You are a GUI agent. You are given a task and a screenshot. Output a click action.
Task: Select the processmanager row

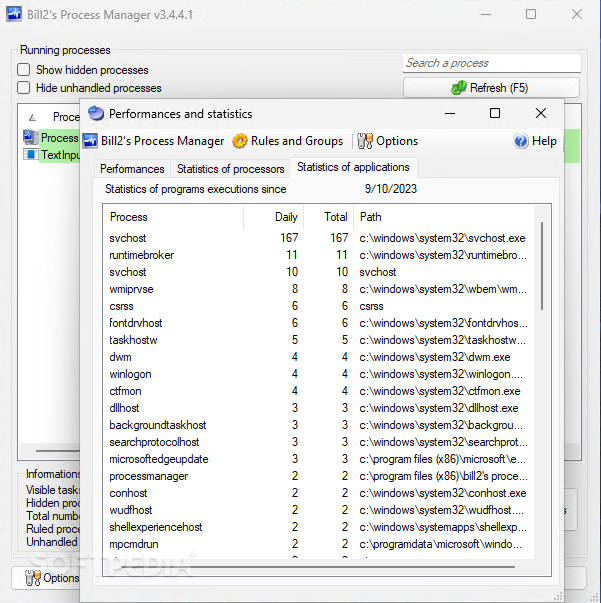(x=318, y=476)
